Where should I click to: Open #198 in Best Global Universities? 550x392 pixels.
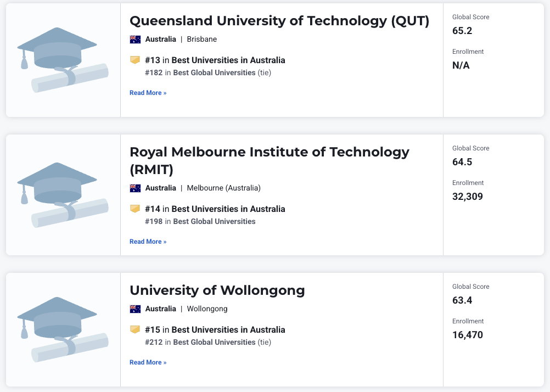tap(200, 221)
